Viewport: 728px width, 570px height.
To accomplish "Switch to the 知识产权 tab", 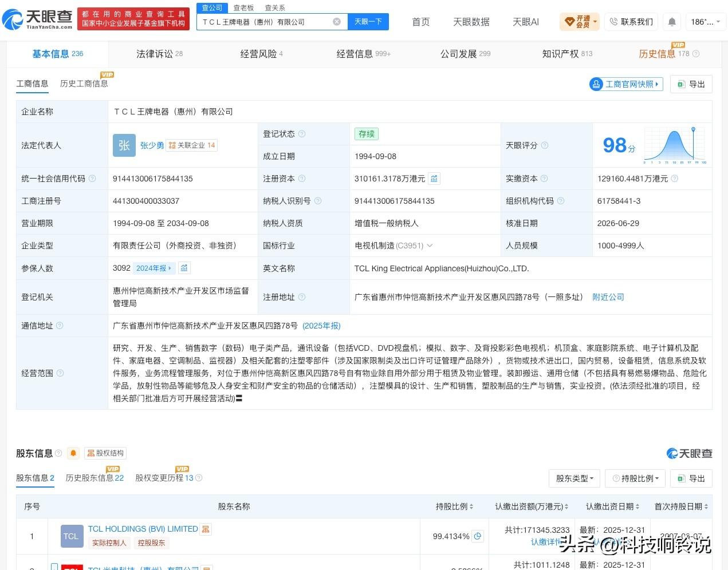I will point(567,54).
